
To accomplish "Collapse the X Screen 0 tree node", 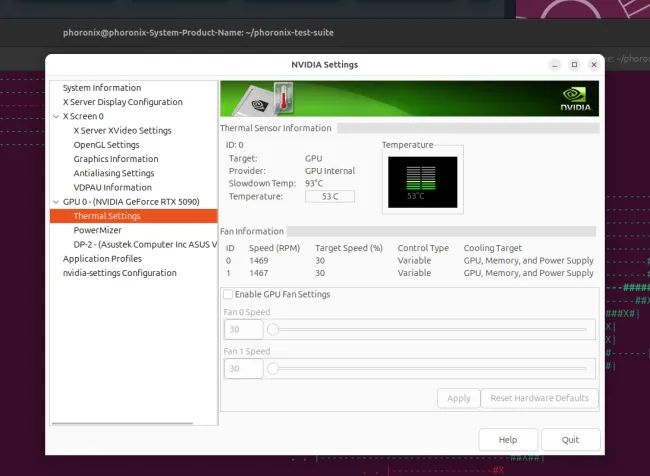I will (55, 116).
